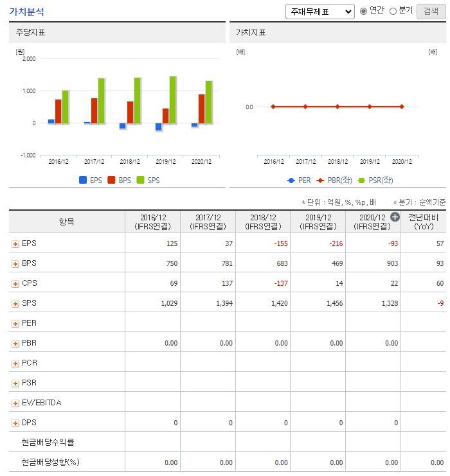
Task: Click the 가치지표 panel title
Action: coord(251,32)
